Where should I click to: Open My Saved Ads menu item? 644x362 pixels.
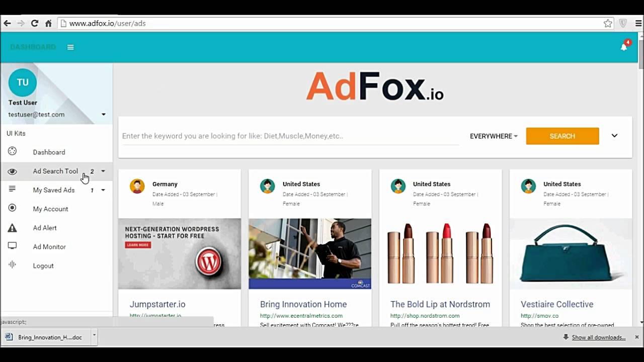(54, 190)
